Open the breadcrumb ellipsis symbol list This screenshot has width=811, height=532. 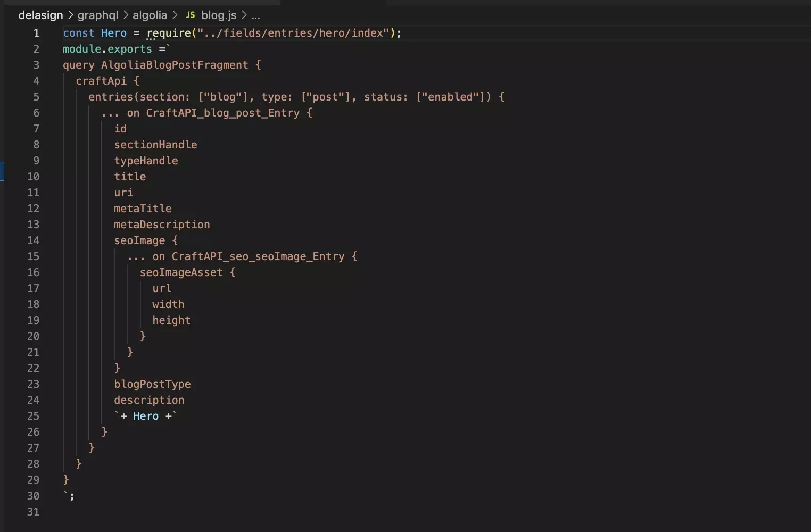coord(255,16)
